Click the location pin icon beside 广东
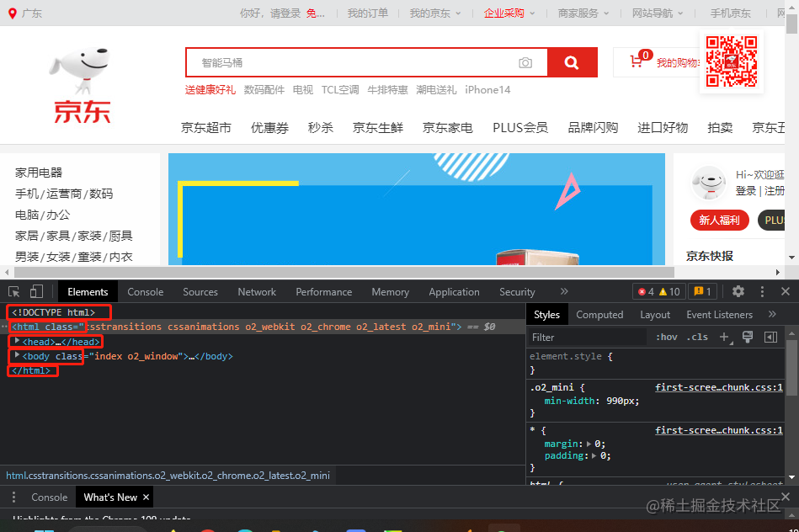 coord(13,13)
